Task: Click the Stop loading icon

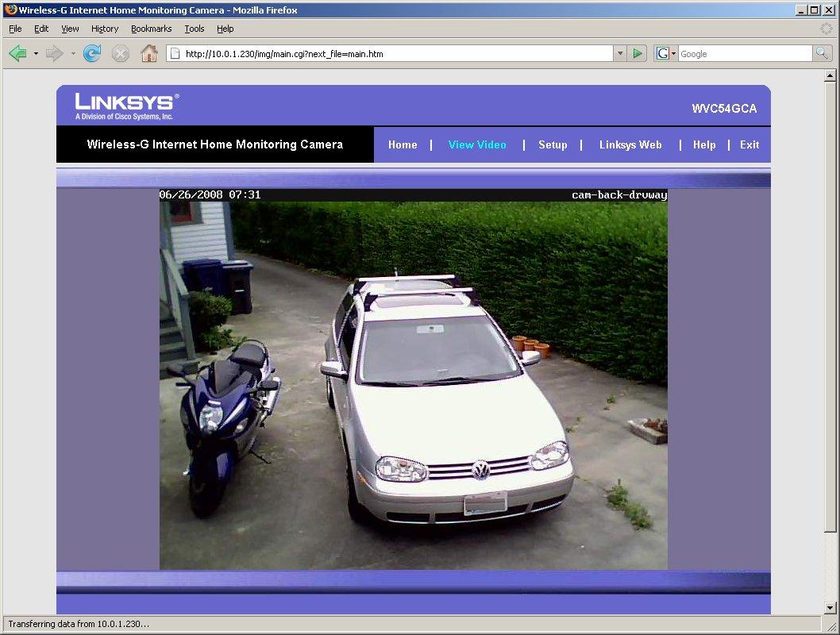Action: (x=121, y=53)
